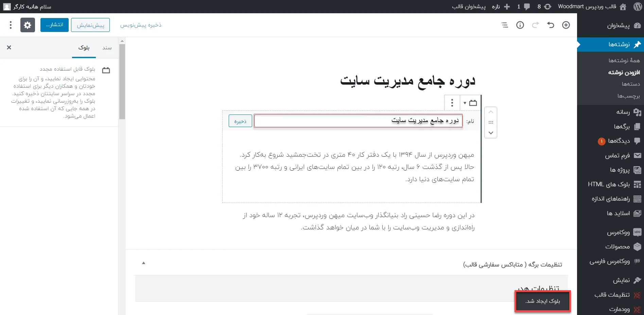The image size is (644, 315).
Task: Open دسته‌ها categories submenu link
Action: tap(631, 84)
